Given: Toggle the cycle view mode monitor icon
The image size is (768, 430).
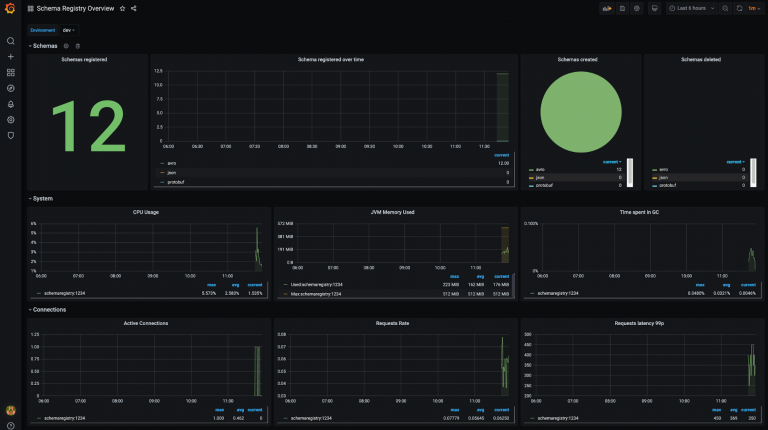Looking at the screenshot, I should [x=654, y=8].
